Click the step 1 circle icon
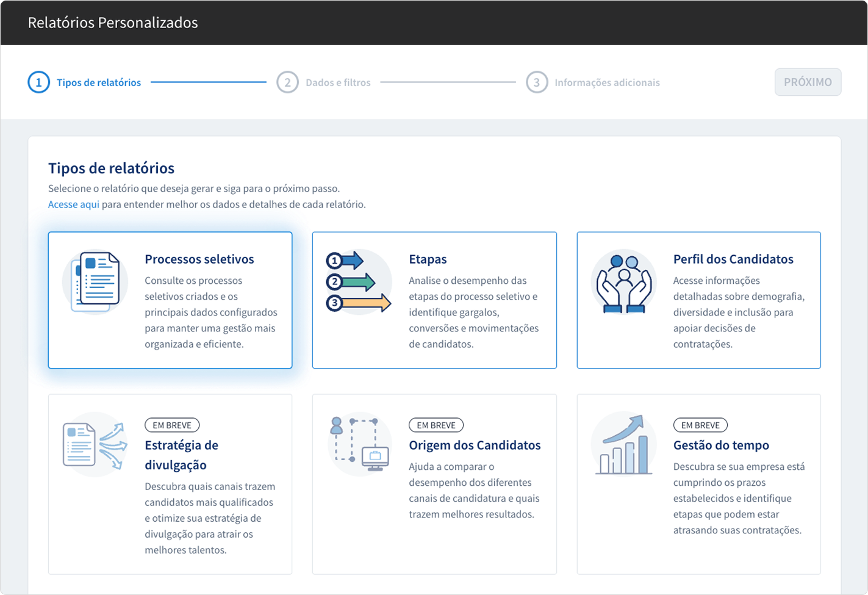The height and width of the screenshot is (595, 868). (38, 82)
